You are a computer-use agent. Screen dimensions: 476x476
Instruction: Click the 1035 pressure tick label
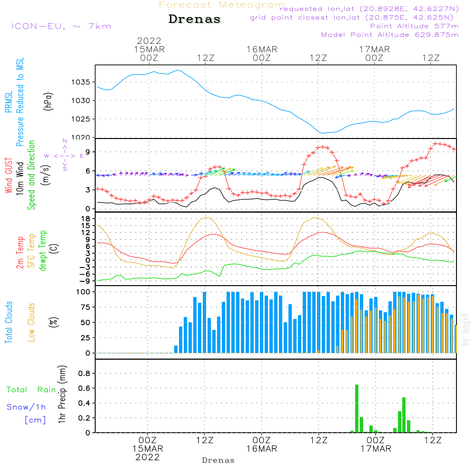(x=80, y=82)
